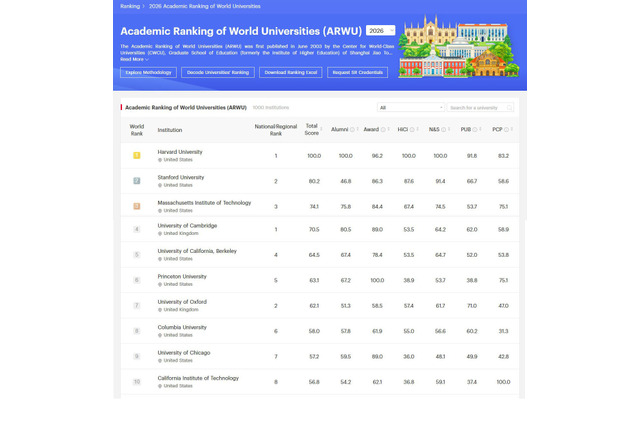Click the bronze rank 3 badge
Image resolution: width=640 pixels, height=426 pixels.
pyautogui.click(x=137, y=206)
